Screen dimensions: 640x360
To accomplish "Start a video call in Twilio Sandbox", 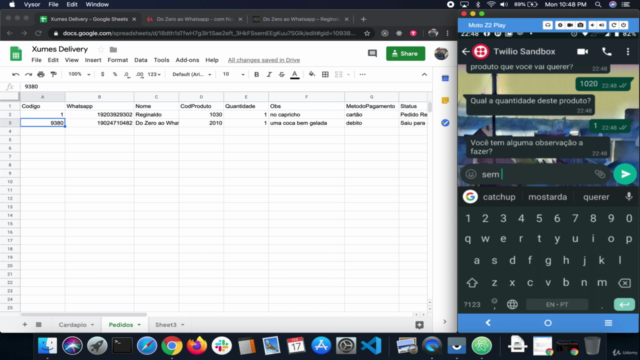I will (x=582, y=52).
